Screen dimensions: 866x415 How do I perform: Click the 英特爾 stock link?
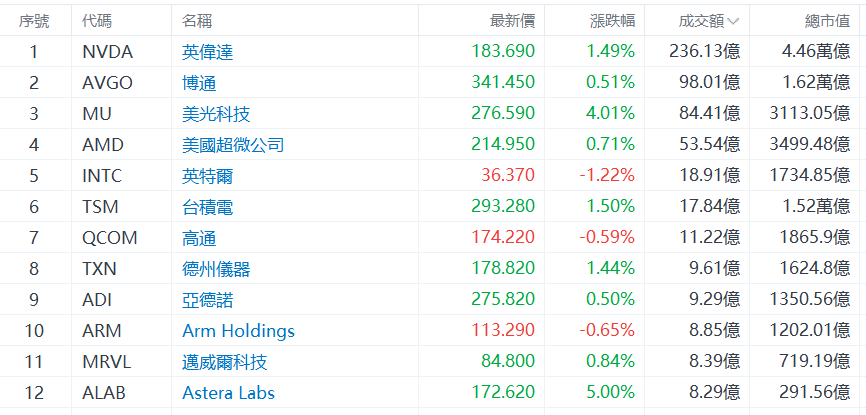click(x=208, y=176)
